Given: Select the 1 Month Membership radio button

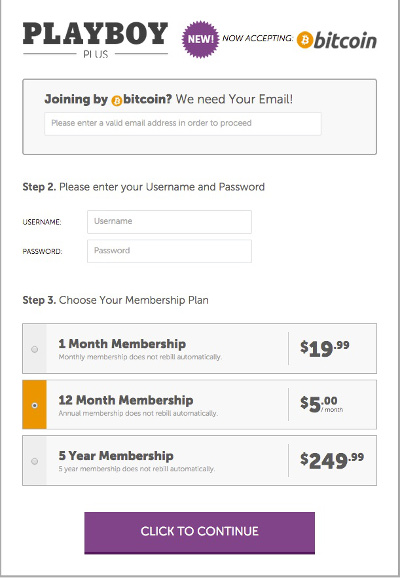Looking at the screenshot, I should pyautogui.click(x=35, y=349).
